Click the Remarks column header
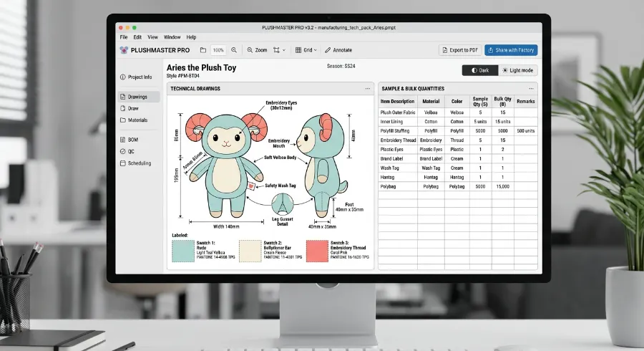This screenshot has width=644, height=351. tap(526, 102)
